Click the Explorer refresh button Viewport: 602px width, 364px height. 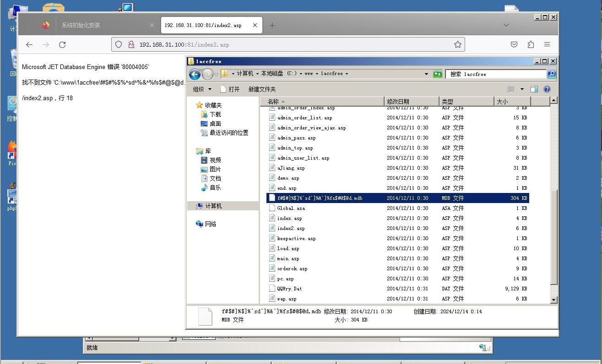point(438,74)
